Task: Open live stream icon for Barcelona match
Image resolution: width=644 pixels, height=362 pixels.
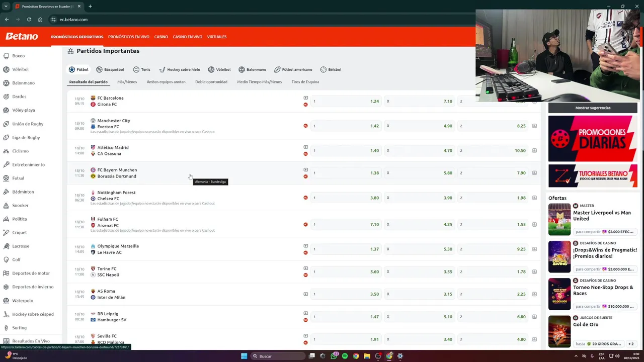Action: pyautogui.click(x=305, y=98)
